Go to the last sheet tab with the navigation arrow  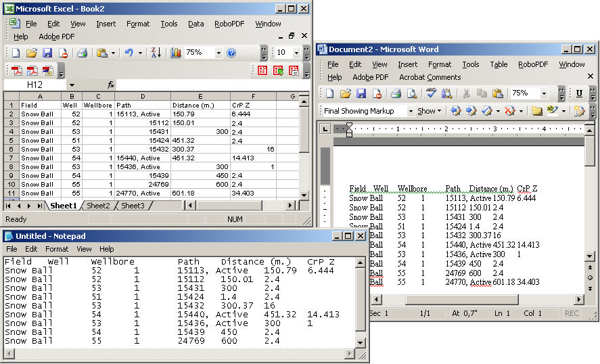tap(39, 206)
